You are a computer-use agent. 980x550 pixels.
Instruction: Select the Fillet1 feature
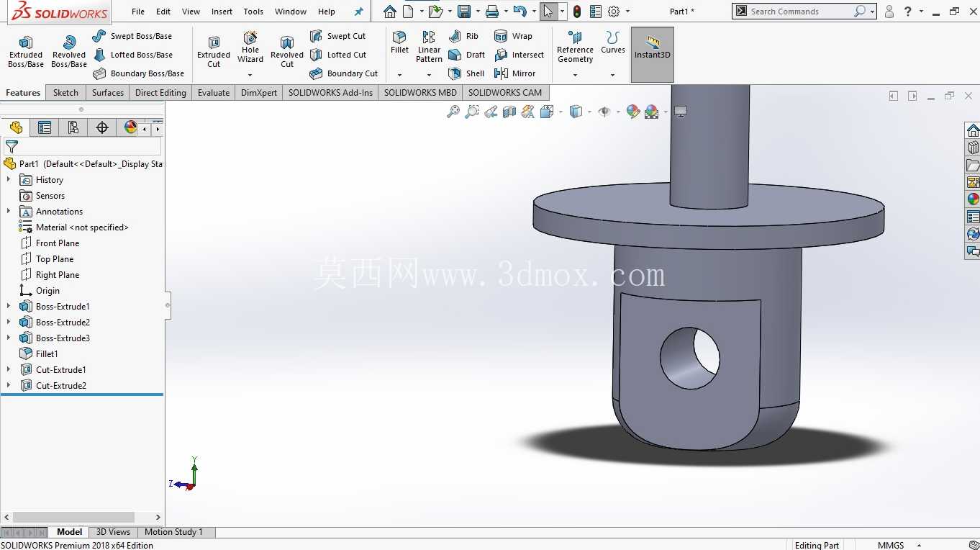tap(40, 353)
